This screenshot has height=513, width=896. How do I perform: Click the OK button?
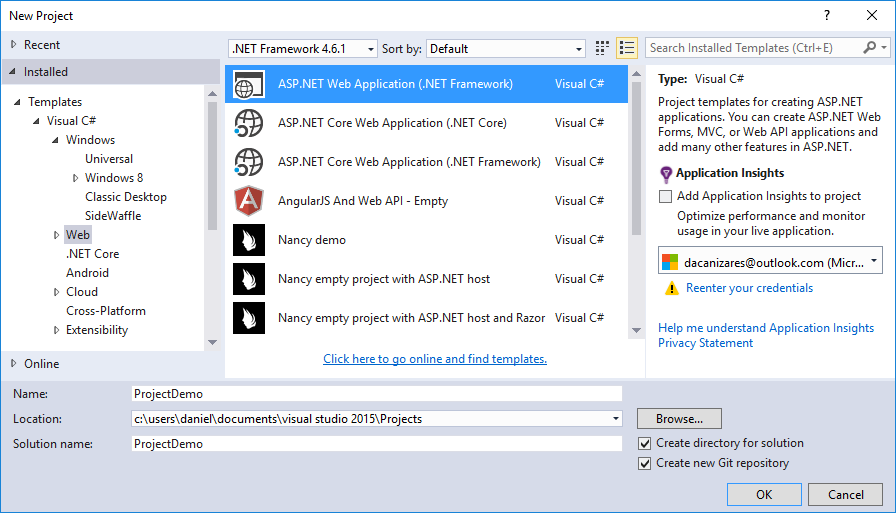pos(764,495)
